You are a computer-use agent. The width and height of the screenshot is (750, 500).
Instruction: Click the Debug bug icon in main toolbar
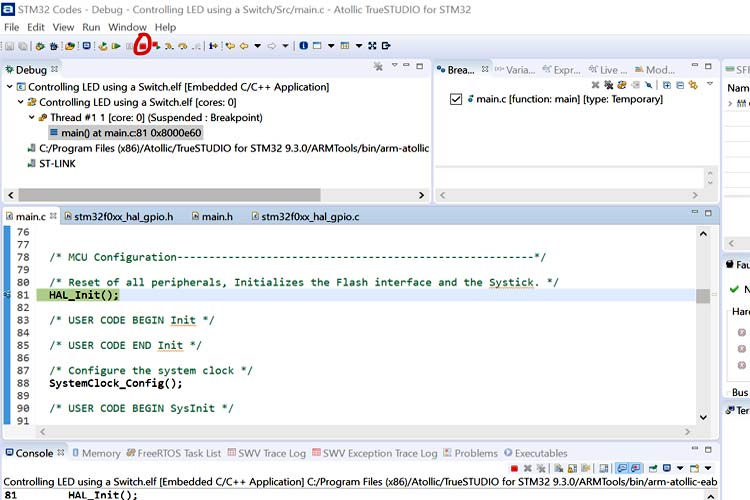[54, 46]
